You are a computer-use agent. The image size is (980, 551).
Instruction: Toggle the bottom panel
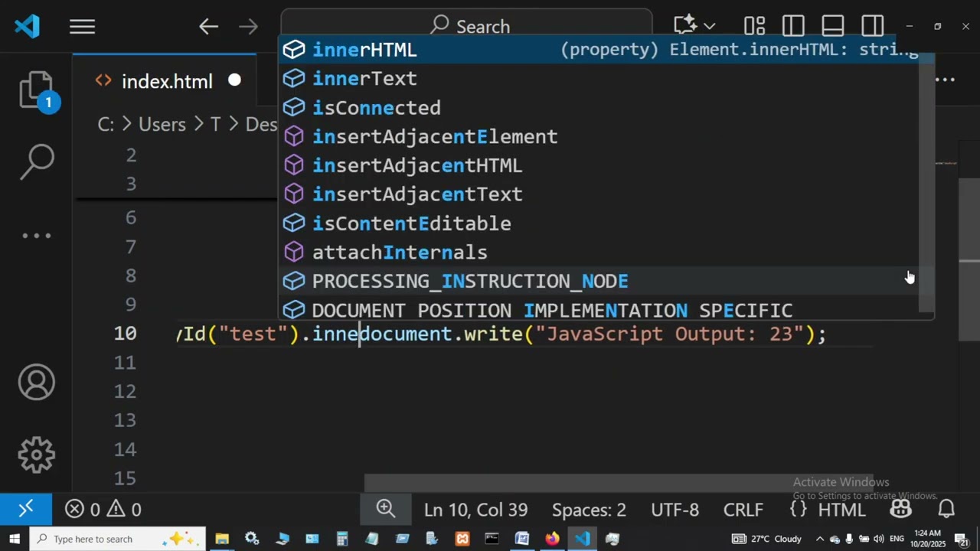click(833, 27)
